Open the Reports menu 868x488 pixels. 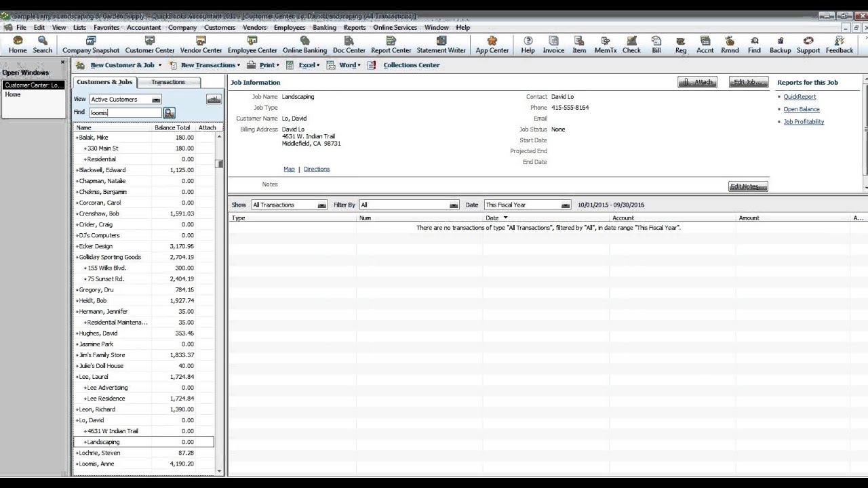pos(355,28)
